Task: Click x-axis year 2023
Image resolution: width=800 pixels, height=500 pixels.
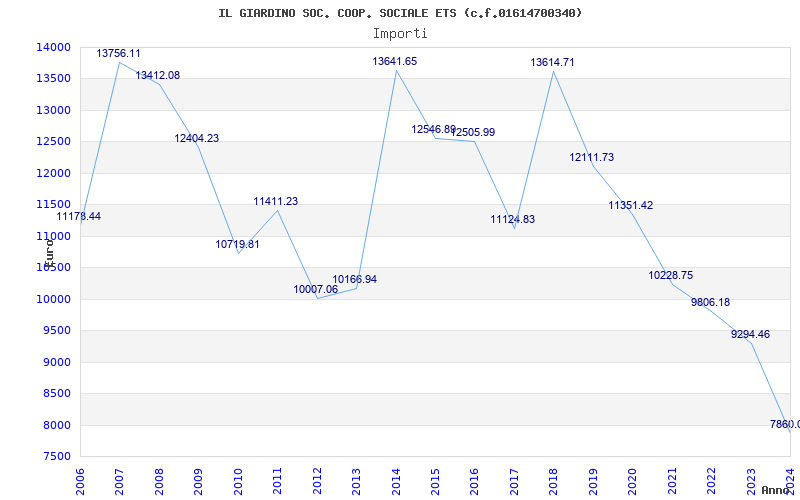Action: [x=751, y=481]
